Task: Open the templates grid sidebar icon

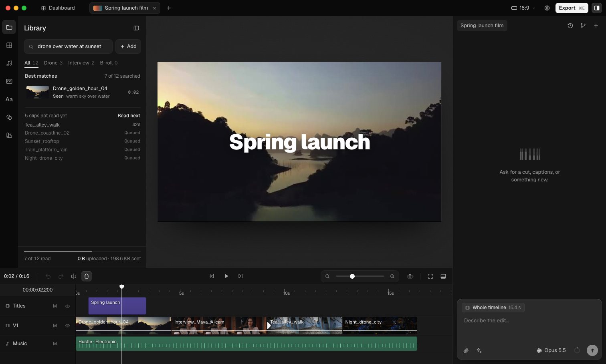Action: click(9, 45)
